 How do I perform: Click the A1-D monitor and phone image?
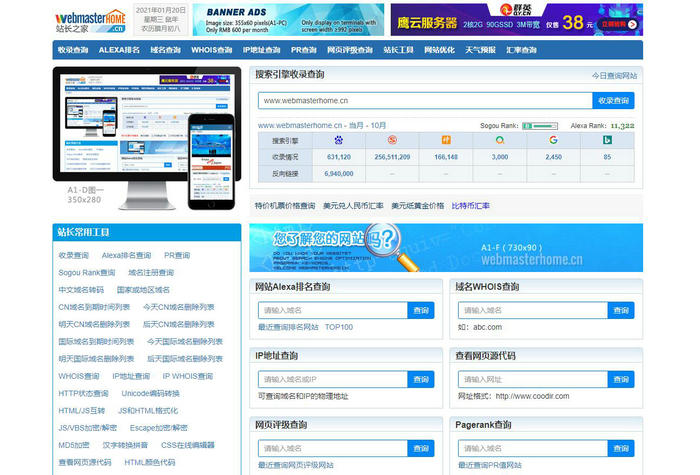(x=147, y=138)
